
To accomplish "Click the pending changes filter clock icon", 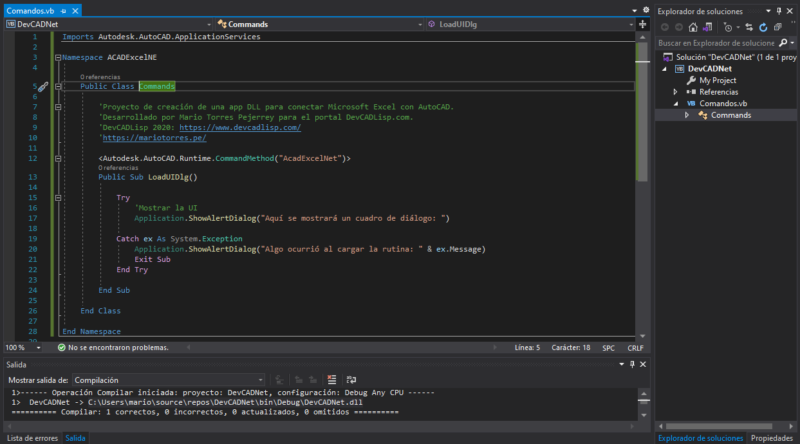I will (728, 28).
